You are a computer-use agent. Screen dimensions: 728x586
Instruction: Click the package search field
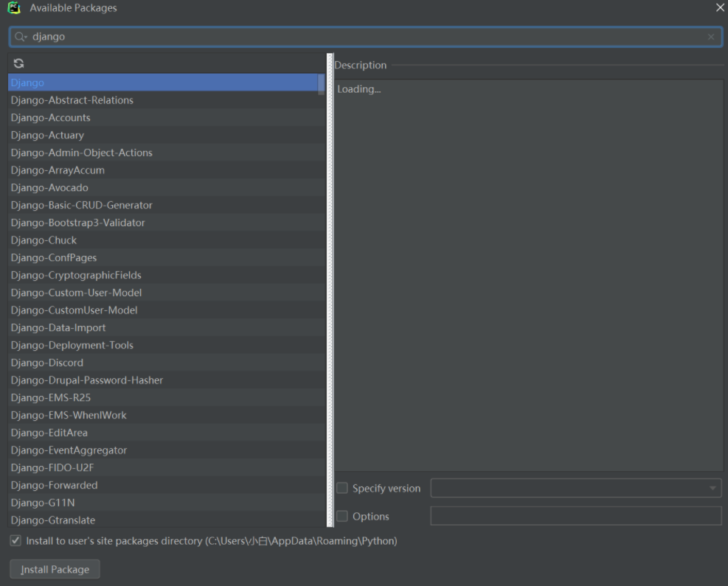point(365,37)
